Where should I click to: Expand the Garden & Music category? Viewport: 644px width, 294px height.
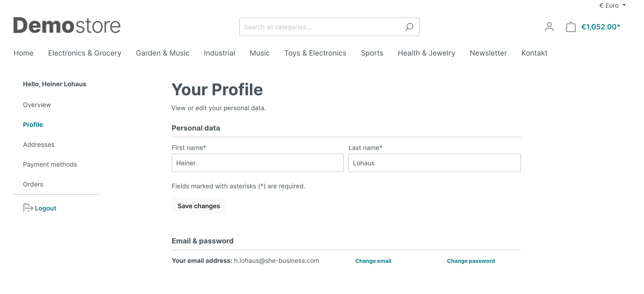pyautogui.click(x=163, y=53)
